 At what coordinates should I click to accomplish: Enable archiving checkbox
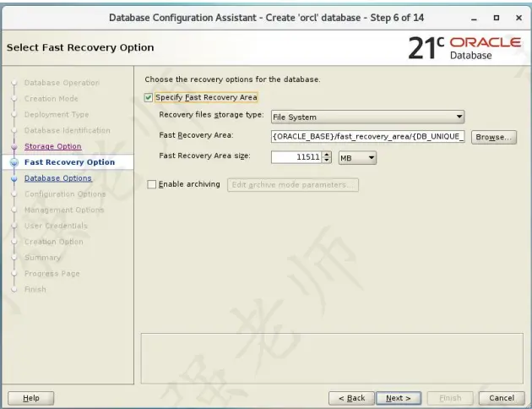point(152,184)
